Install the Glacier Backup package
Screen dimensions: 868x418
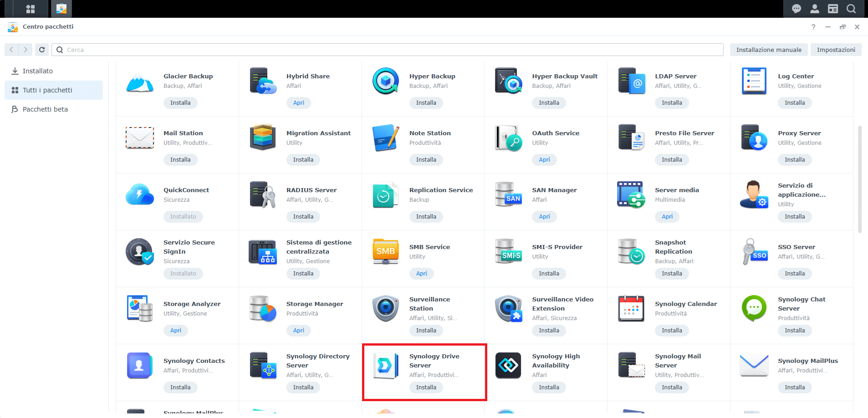click(x=180, y=103)
